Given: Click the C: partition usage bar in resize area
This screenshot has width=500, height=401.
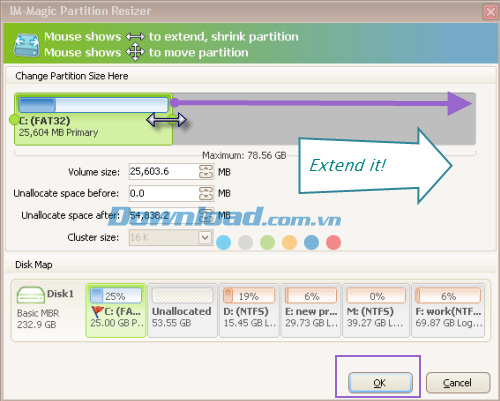Looking at the screenshot, I should pyautogui.click(x=93, y=105).
